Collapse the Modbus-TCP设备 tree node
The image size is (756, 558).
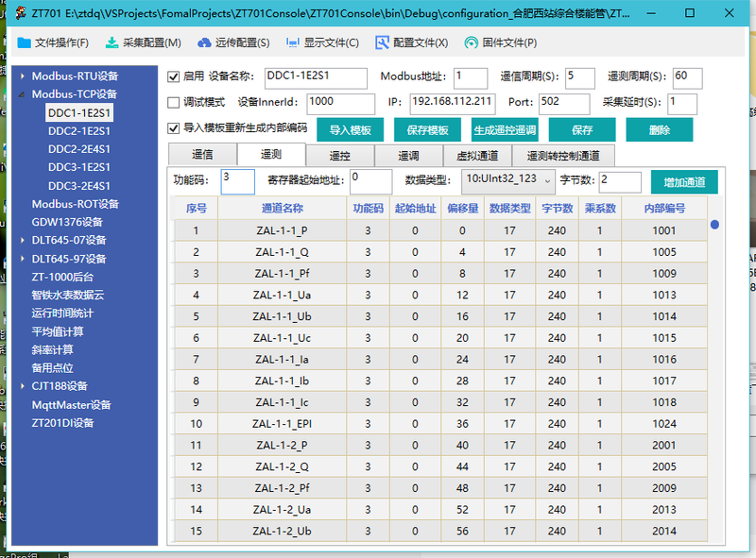point(23,94)
